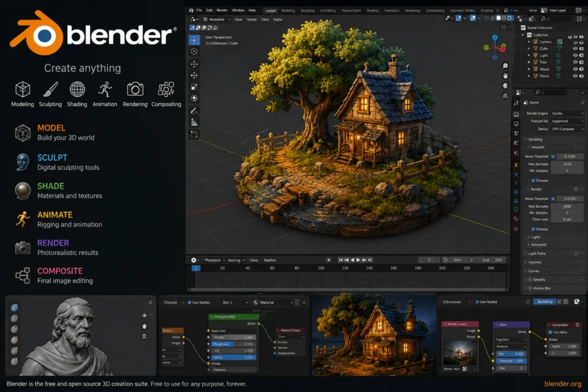Screen dimensions: 588x392
Task: Open the Feature Set Supported dropdown
Action: click(x=568, y=121)
